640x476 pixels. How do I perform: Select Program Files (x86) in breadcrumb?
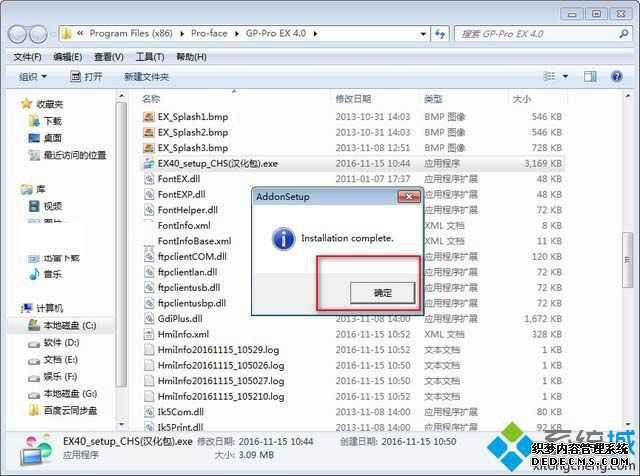131,33
